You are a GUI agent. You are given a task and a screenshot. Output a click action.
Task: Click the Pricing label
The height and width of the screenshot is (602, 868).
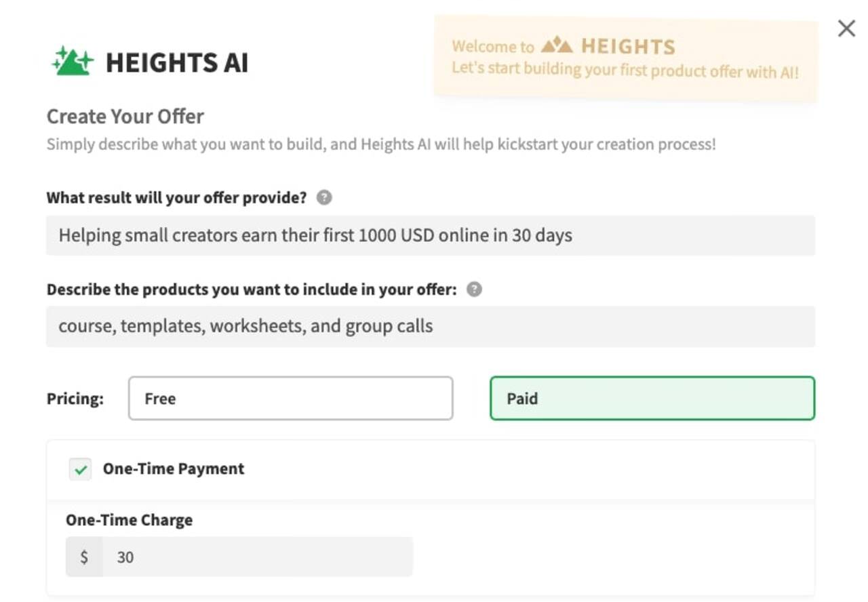click(75, 399)
